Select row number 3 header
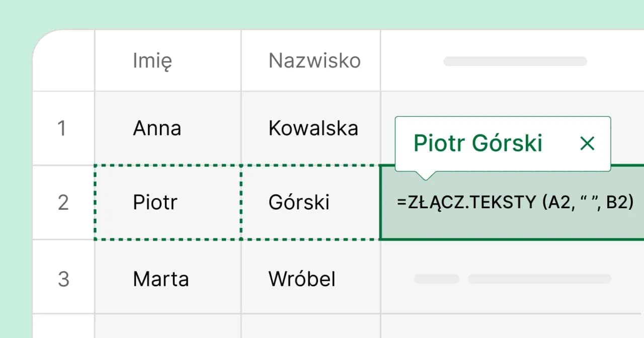 point(63,279)
